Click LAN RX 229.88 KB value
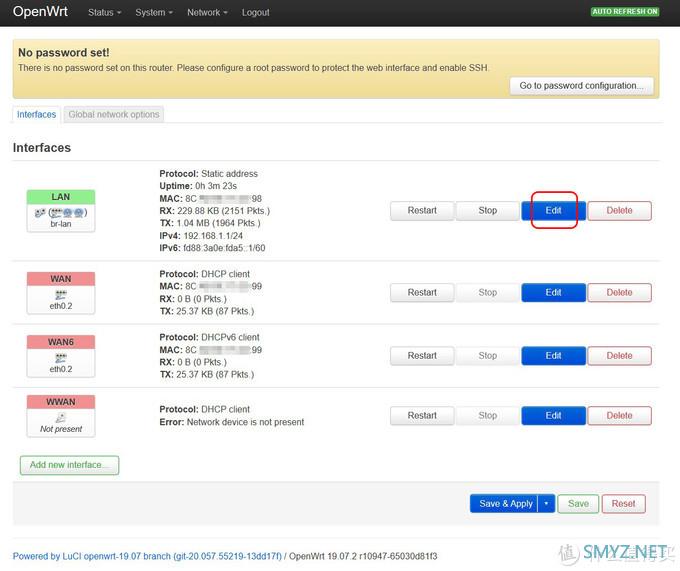This screenshot has width=680, height=571. coord(223,211)
